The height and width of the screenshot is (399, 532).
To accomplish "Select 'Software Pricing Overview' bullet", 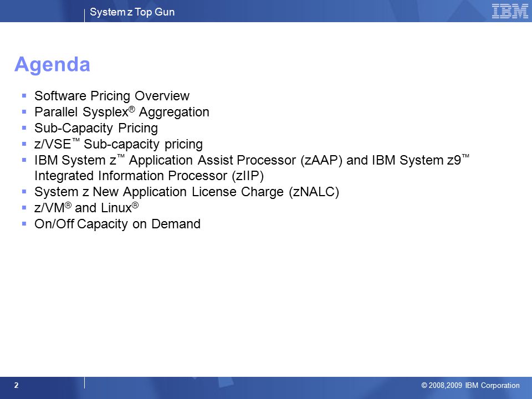I will [x=112, y=96].
